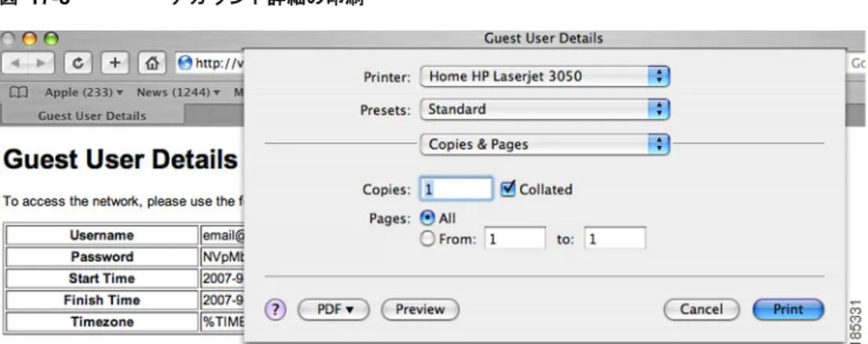Click the green zoom window button
This screenshot has width=868, height=344.
[x=51, y=38]
